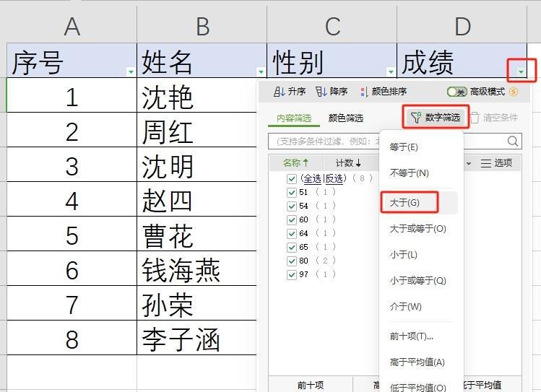Click the gold coin icon beside 高级模式
The width and height of the screenshot is (541, 392).
(514, 92)
